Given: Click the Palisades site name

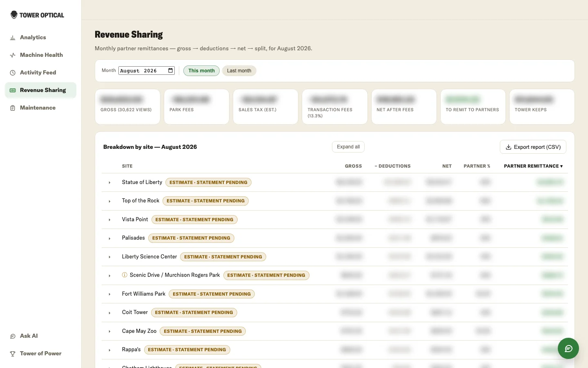Looking at the screenshot, I should pos(133,238).
